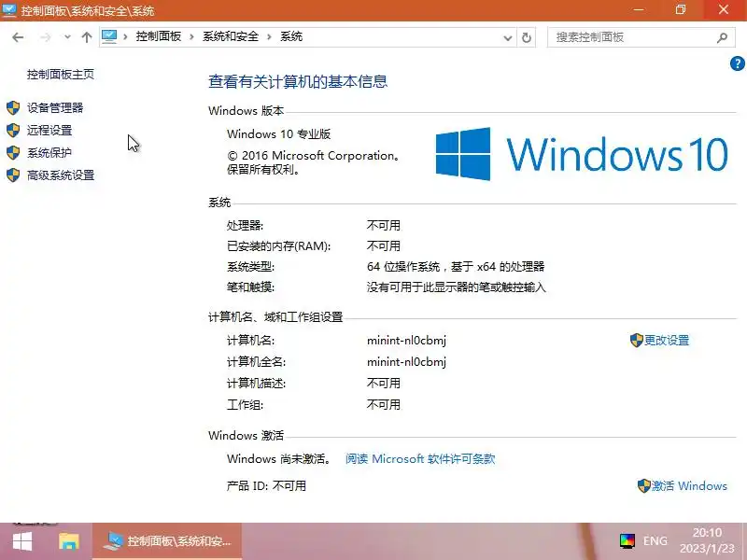This screenshot has width=747, height=560.
Task: Click the colorful display tray icon
Action: coord(627,541)
